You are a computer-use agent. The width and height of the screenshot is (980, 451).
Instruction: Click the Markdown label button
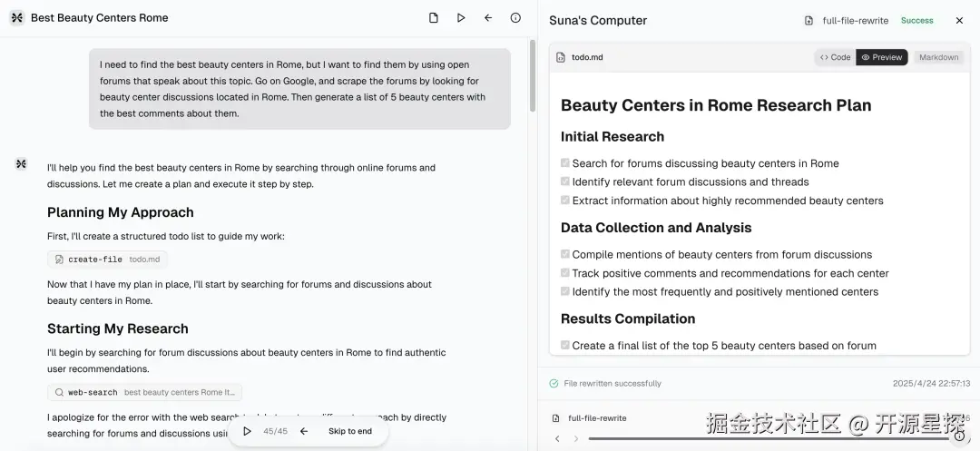(x=938, y=57)
